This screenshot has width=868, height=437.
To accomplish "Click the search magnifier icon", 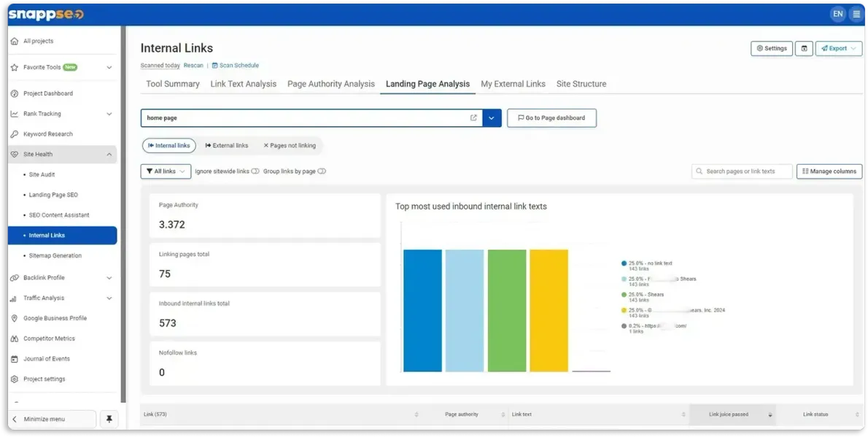I will (700, 171).
